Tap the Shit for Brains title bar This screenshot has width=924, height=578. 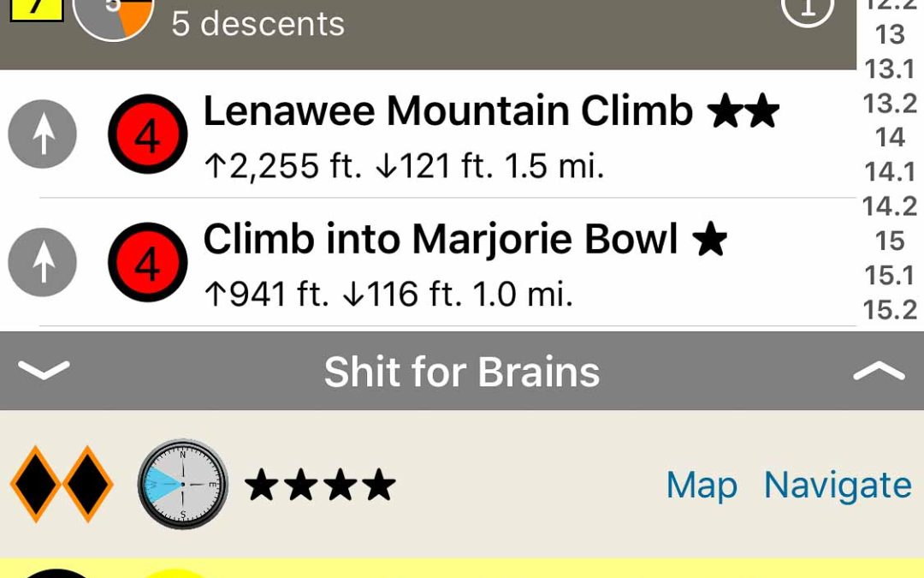[x=462, y=372]
